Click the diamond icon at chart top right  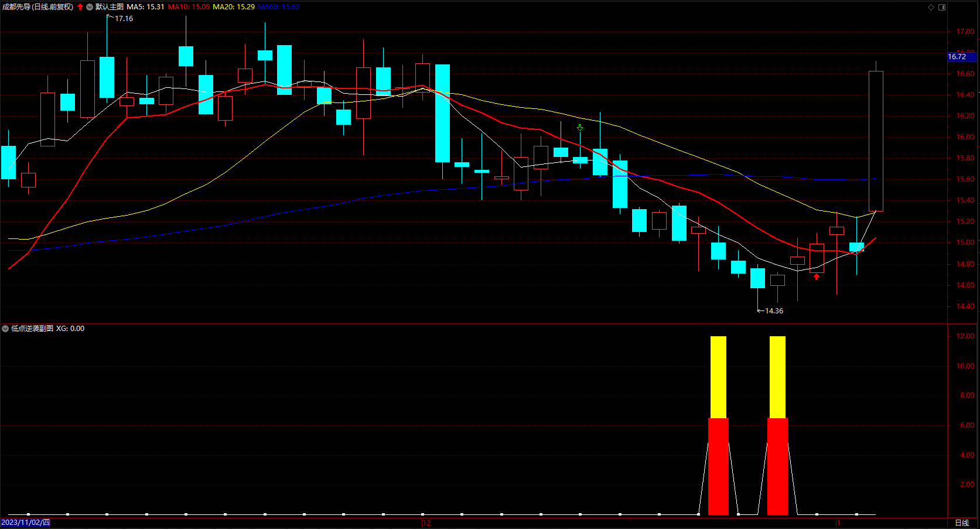pyautogui.click(x=931, y=7)
